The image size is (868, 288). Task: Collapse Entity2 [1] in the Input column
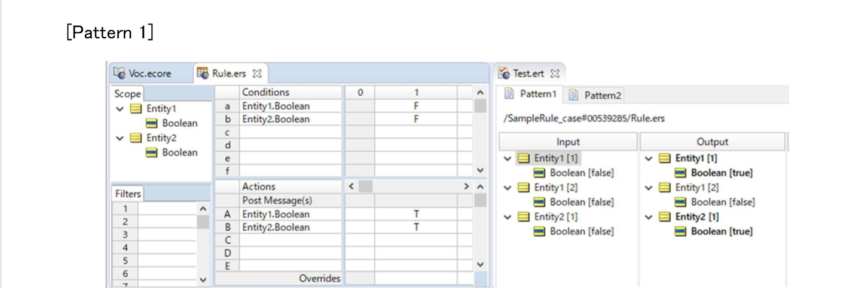coord(508,217)
